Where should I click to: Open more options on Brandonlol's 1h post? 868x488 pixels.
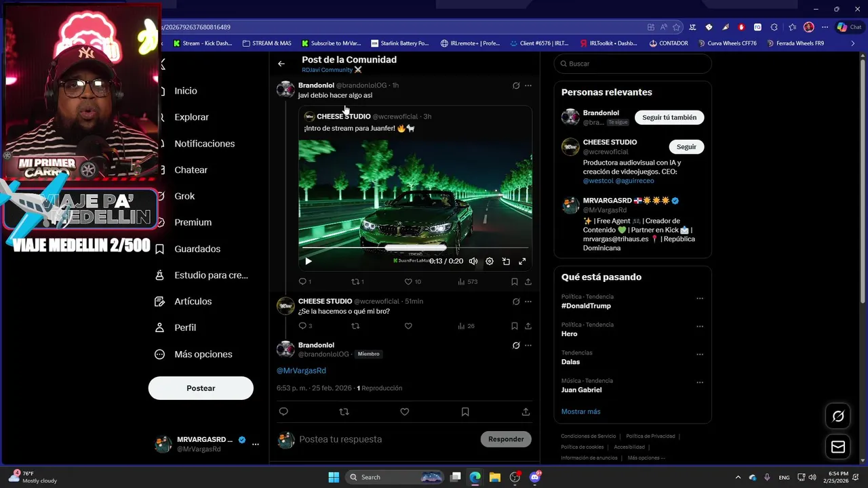pyautogui.click(x=528, y=85)
